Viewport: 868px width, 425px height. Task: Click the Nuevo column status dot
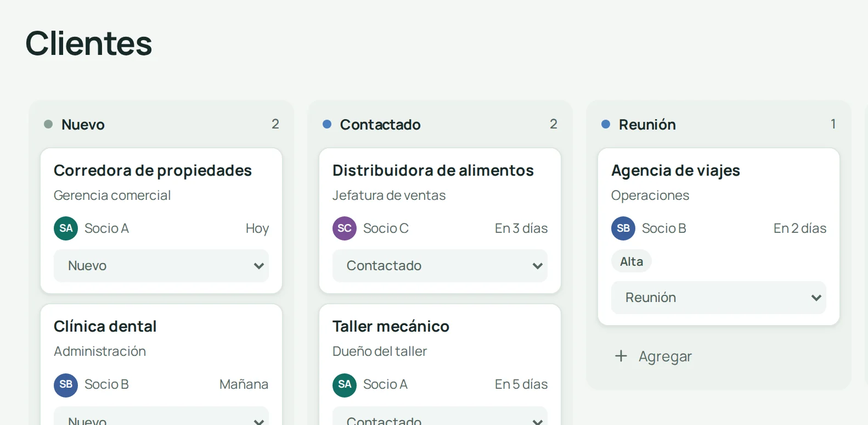point(48,124)
